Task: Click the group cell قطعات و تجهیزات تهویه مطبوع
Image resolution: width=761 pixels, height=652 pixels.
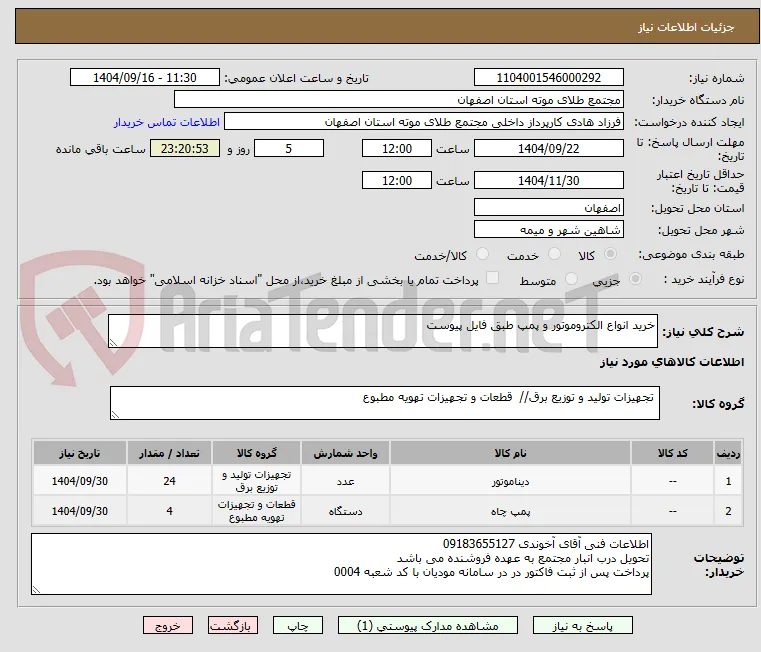Action: (x=256, y=511)
